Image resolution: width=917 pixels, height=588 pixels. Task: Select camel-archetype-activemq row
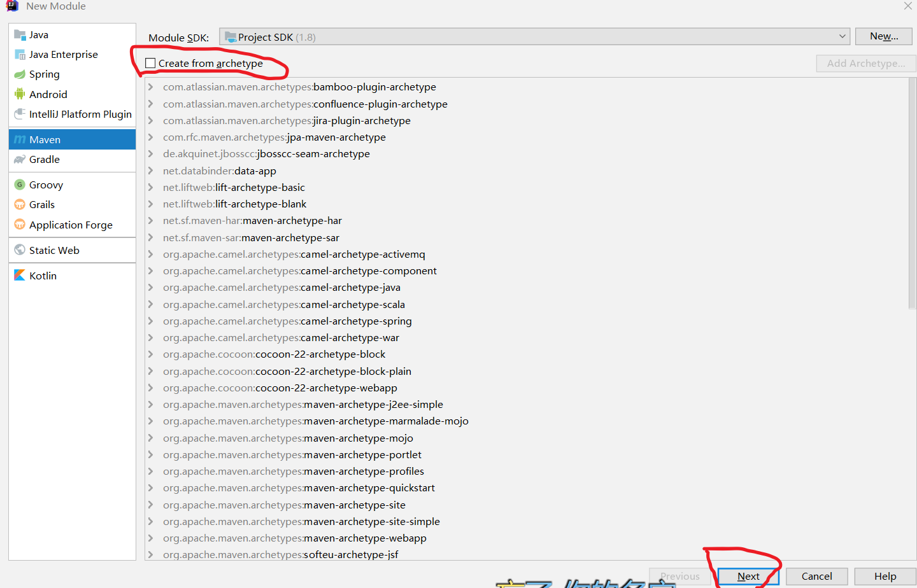[526, 254]
